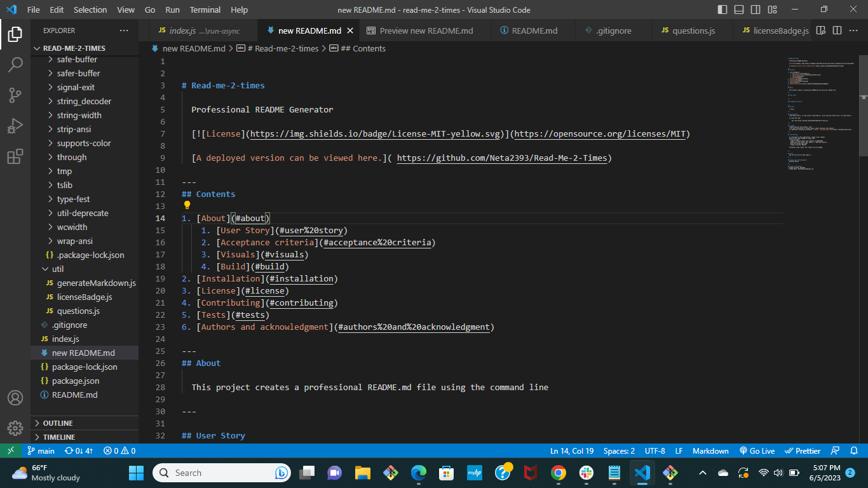Collapse the util folder
The image size is (868, 488).
(85, 269)
